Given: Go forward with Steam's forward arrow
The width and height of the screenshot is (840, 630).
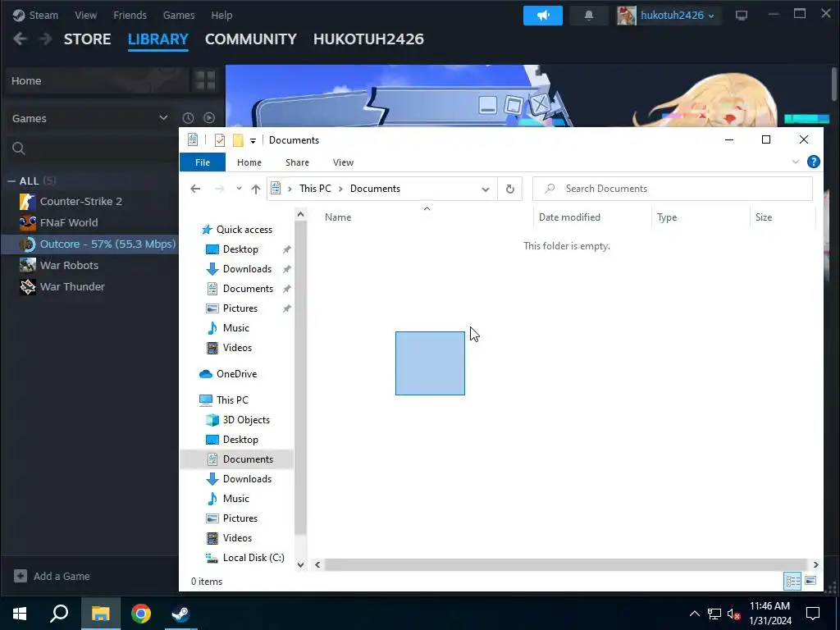Looking at the screenshot, I should point(46,39).
